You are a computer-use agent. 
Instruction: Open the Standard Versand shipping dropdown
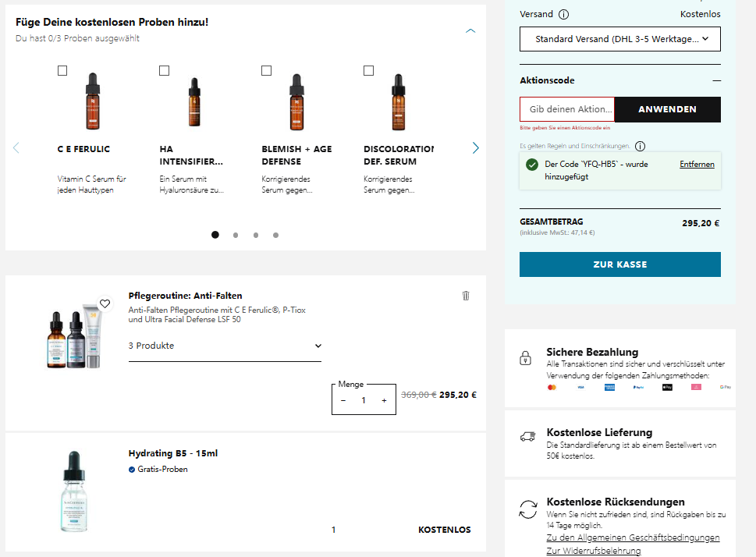(620, 39)
